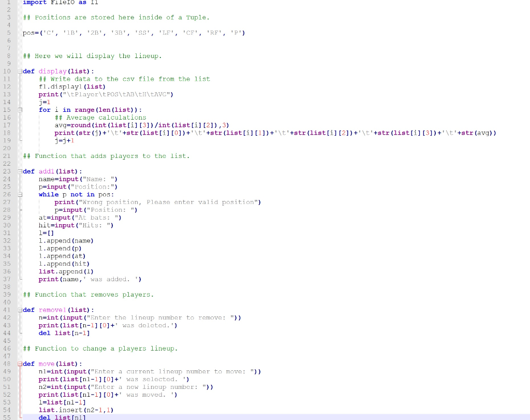Collapse the fold marker for def add1(list)
The width and height of the screenshot is (530, 420).
click(20, 171)
